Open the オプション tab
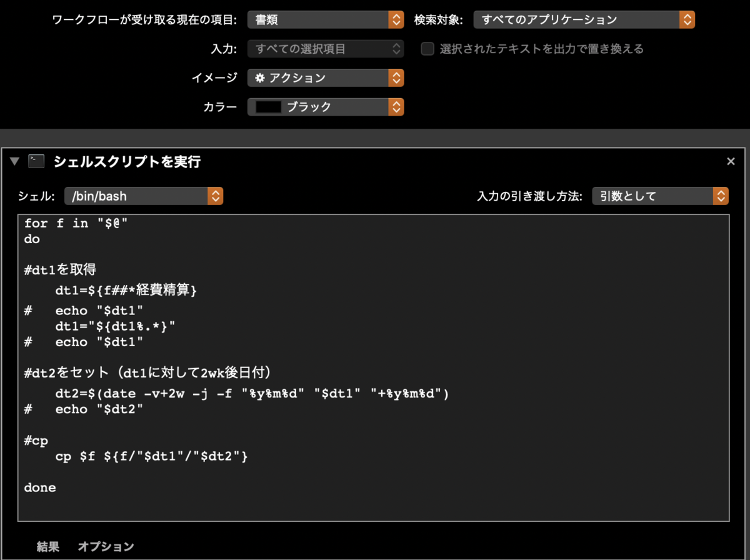 pyautogui.click(x=106, y=547)
